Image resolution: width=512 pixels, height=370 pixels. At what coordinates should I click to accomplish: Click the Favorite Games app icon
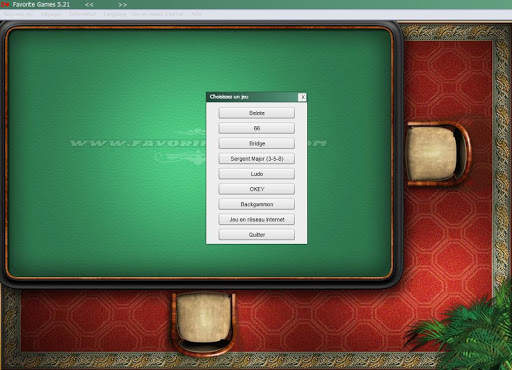(5, 4)
